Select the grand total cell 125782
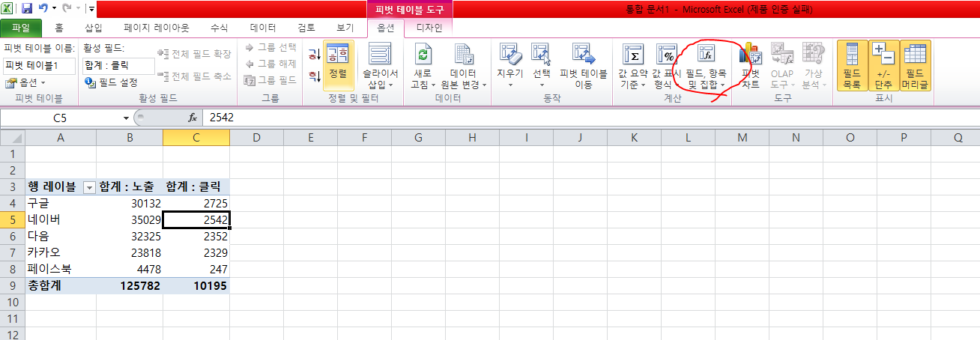Viewport: 980px width, 340px height. coord(130,286)
